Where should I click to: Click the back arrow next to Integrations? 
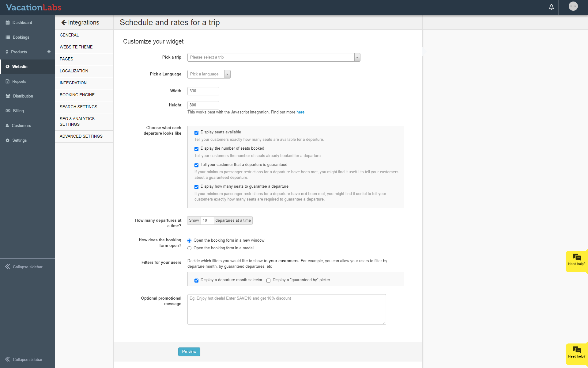click(64, 22)
